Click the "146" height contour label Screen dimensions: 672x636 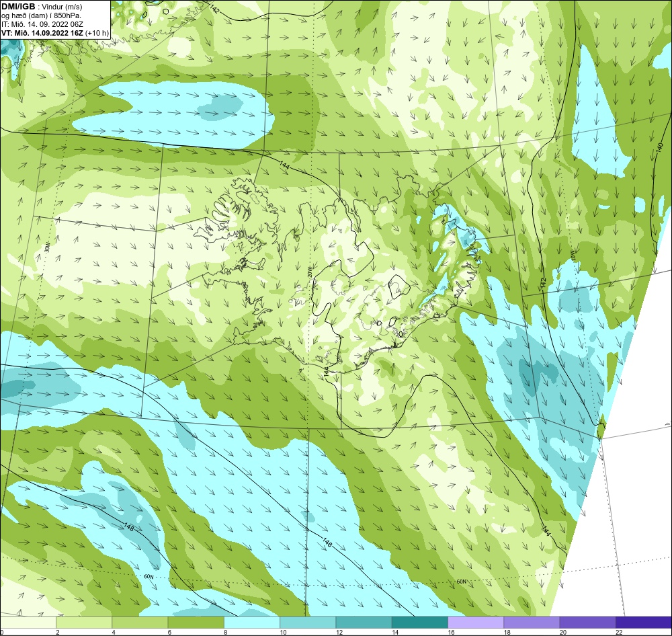click(x=327, y=543)
